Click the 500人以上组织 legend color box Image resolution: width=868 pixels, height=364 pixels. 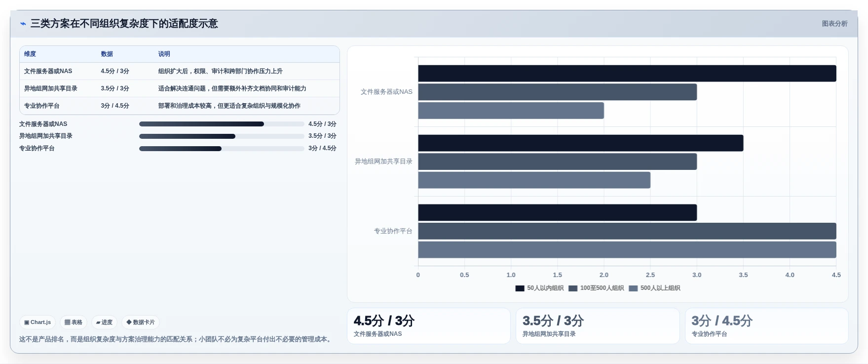coord(633,288)
